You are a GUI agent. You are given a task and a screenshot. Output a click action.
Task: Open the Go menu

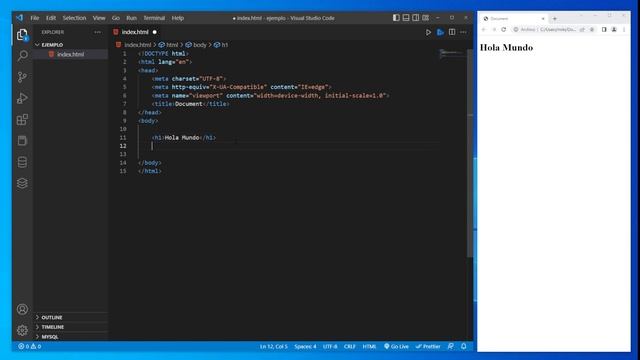click(x=116, y=18)
